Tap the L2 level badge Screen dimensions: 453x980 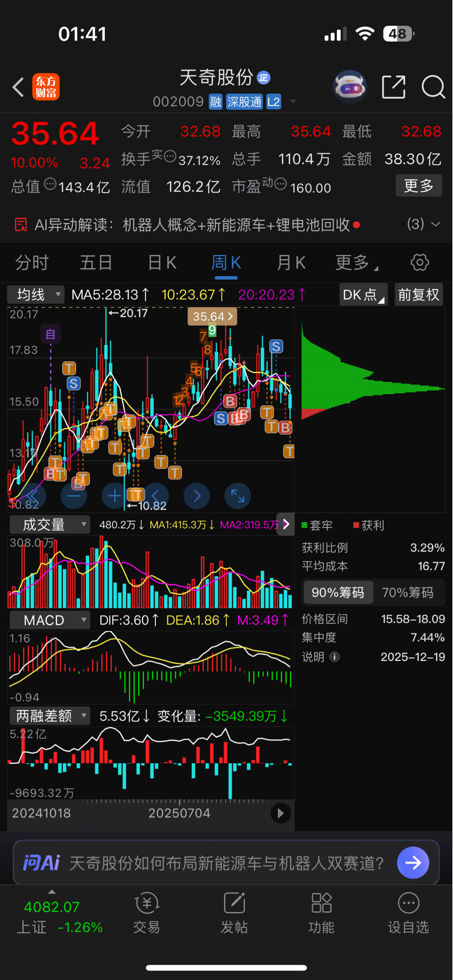(273, 102)
